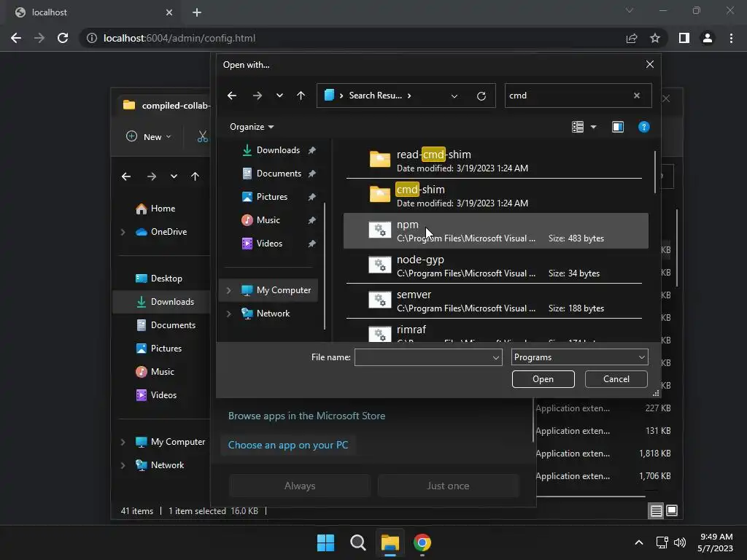Viewport: 747px width, 560px height.
Task: Open Pictures in Explorer sidebar
Action: 158,349
